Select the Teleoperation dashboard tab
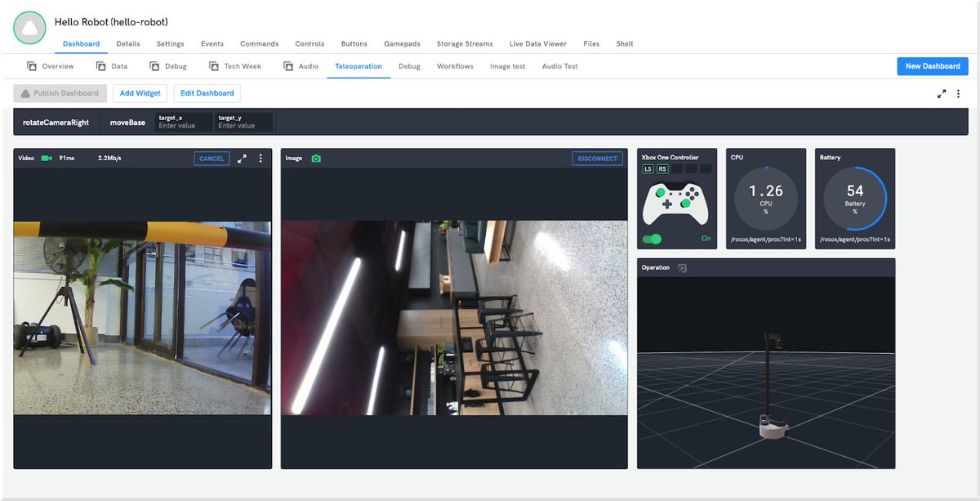Image resolution: width=980 pixels, height=501 pixels. pos(359,66)
